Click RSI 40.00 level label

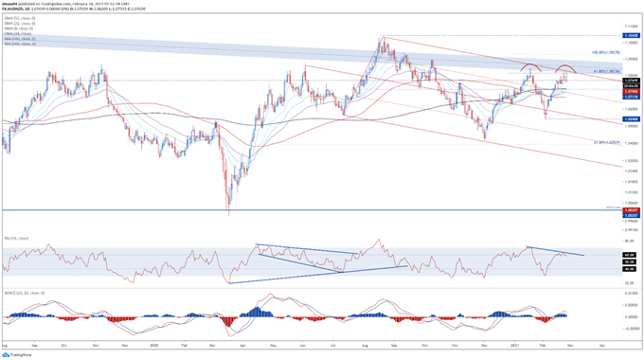[631, 268]
